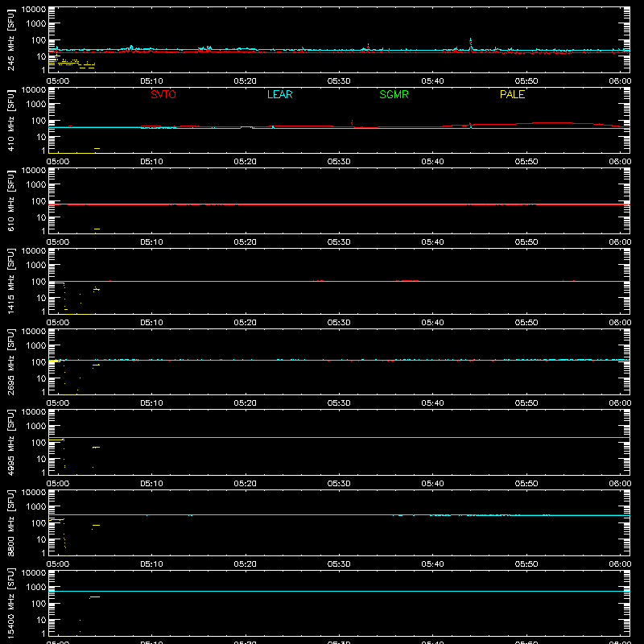The height and width of the screenshot is (644, 644).
Task: Select the 4995 MHz [SFU] axis title
Action: 11,442
